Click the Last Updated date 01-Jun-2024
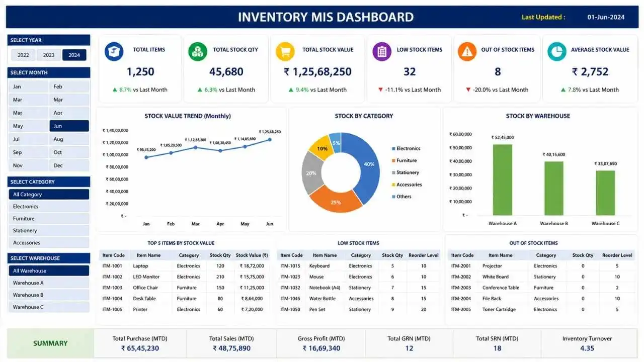This screenshot has width=644, height=362. (606, 17)
